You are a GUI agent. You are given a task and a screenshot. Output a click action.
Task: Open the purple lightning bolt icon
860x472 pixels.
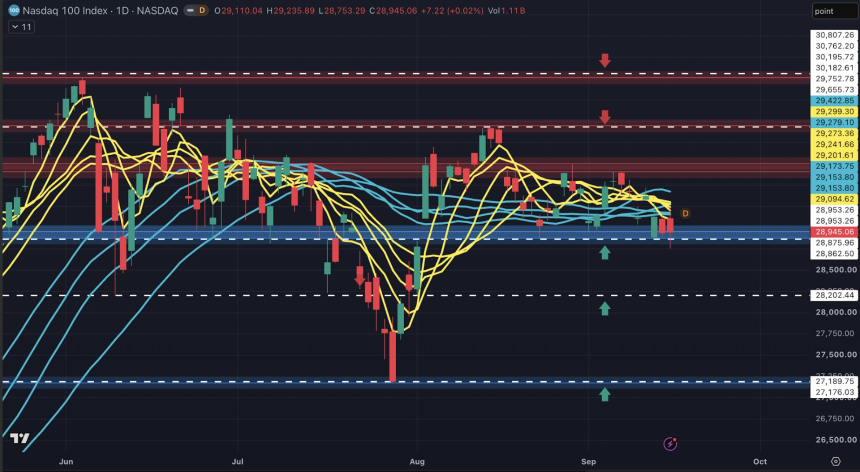[x=670, y=443]
